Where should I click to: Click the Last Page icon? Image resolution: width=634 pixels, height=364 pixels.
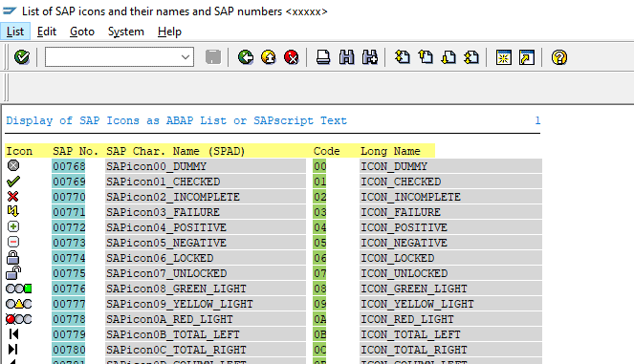point(471,57)
